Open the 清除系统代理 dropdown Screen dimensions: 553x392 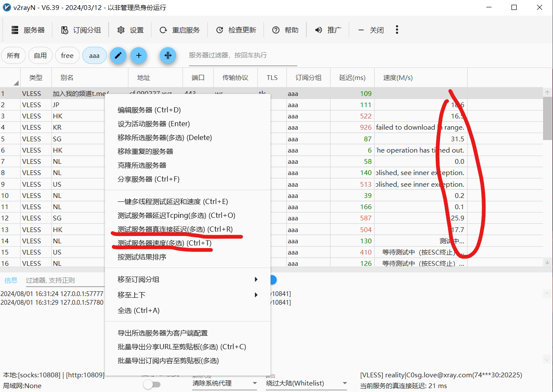click(x=225, y=383)
